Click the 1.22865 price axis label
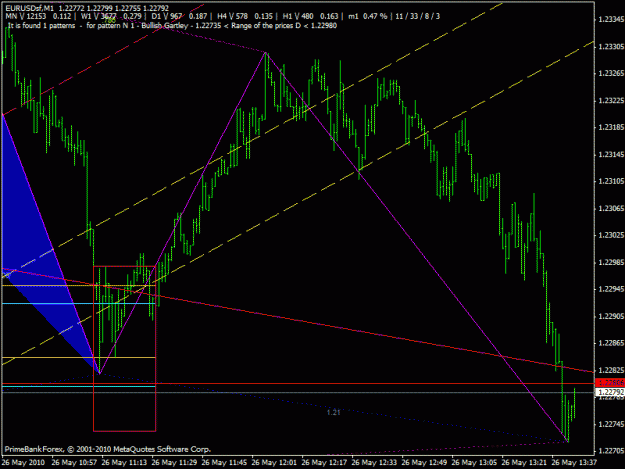This screenshot has height=469, width=625. [x=611, y=343]
